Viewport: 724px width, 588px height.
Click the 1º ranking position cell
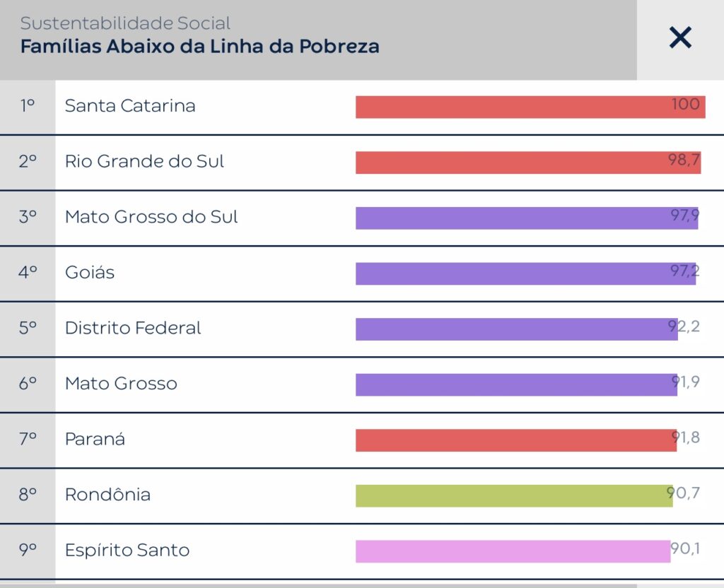[x=28, y=106]
